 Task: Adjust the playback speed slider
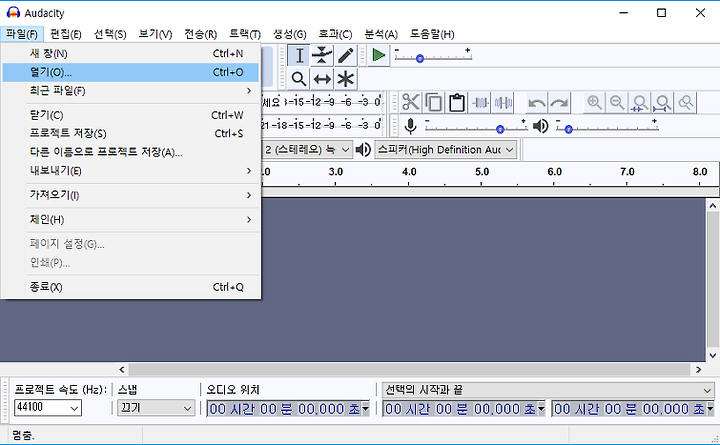point(433,57)
